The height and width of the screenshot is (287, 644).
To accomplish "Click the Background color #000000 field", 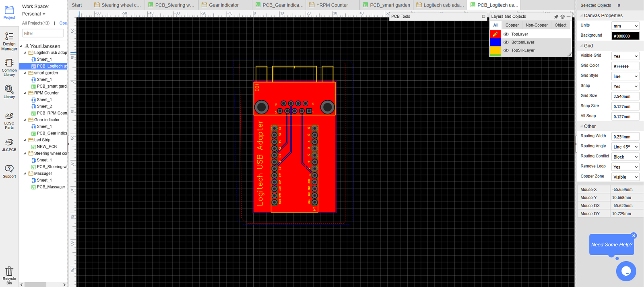I will pos(625,36).
